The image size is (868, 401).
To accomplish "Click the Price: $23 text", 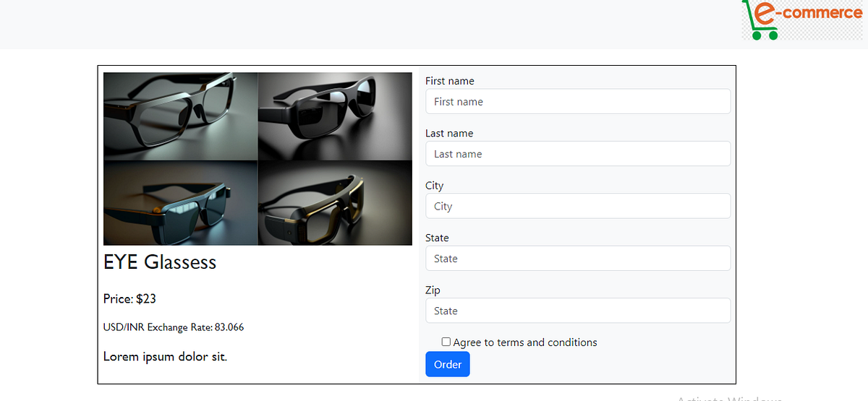I will tap(129, 298).
